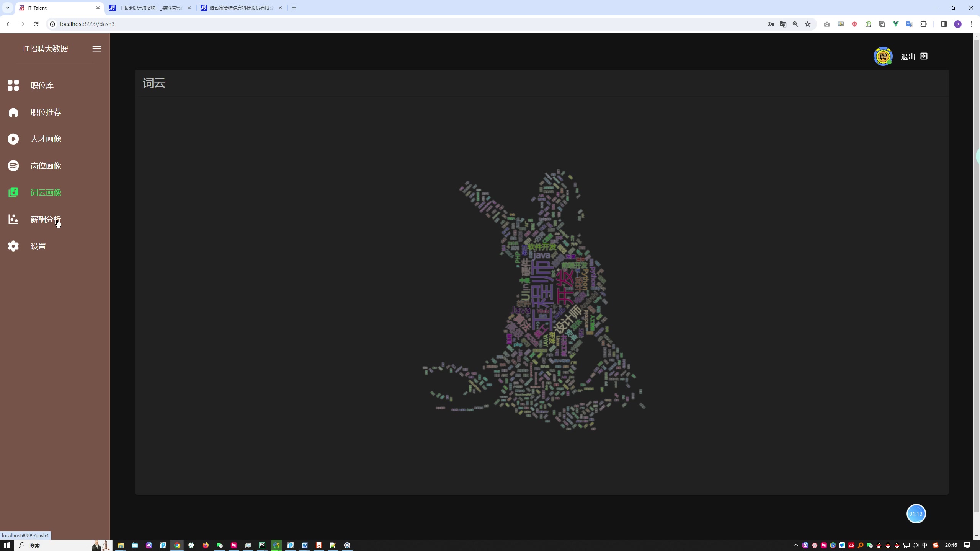Select 薪酬分析 menu item
The height and width of the screenshot is (551, 980).
point(46,219)
